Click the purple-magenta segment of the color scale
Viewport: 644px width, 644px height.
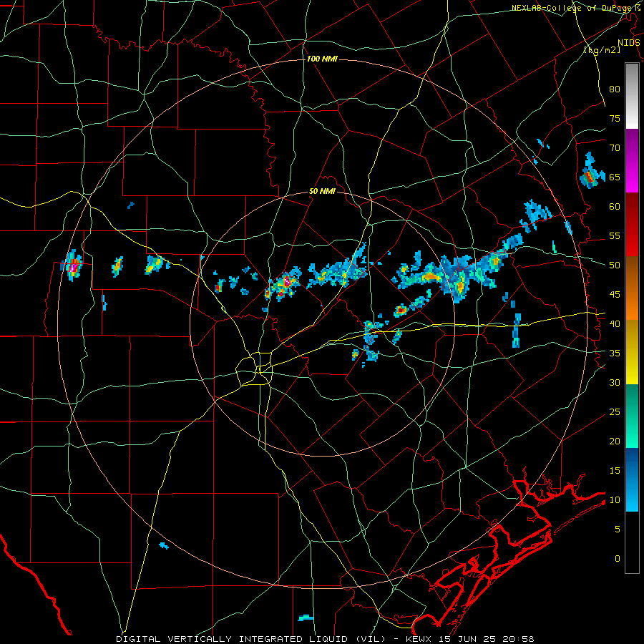[x=632, y=160]
